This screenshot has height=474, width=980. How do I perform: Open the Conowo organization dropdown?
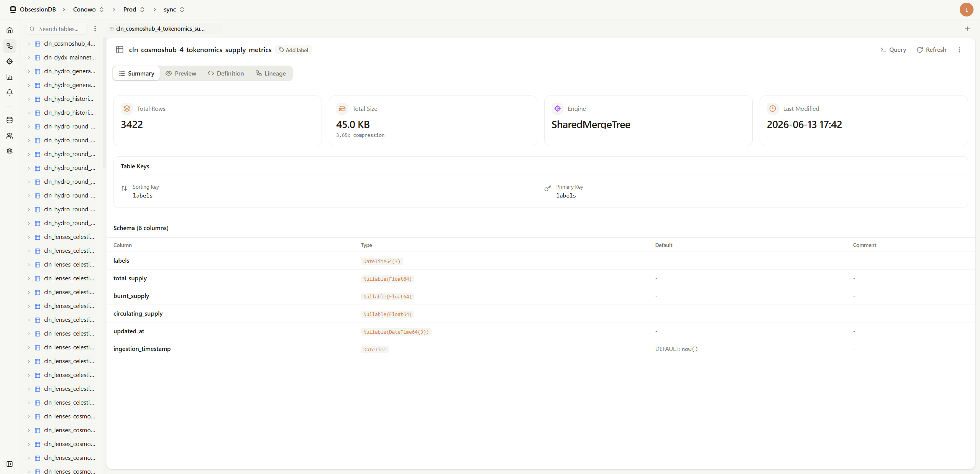click(x=88, y=10)
